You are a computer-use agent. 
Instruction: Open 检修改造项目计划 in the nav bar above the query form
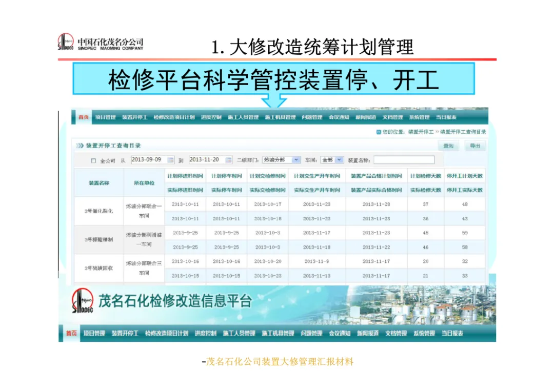[x=174, y=117]
